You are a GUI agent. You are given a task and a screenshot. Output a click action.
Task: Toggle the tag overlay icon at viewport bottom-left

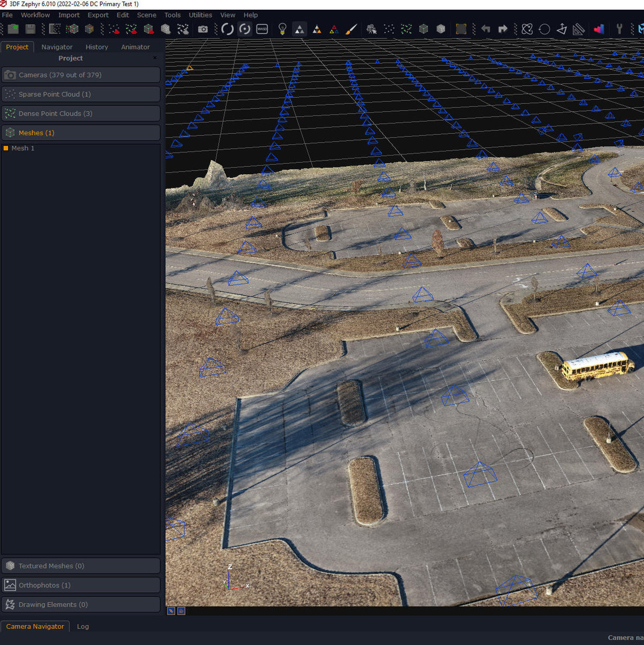171,611
